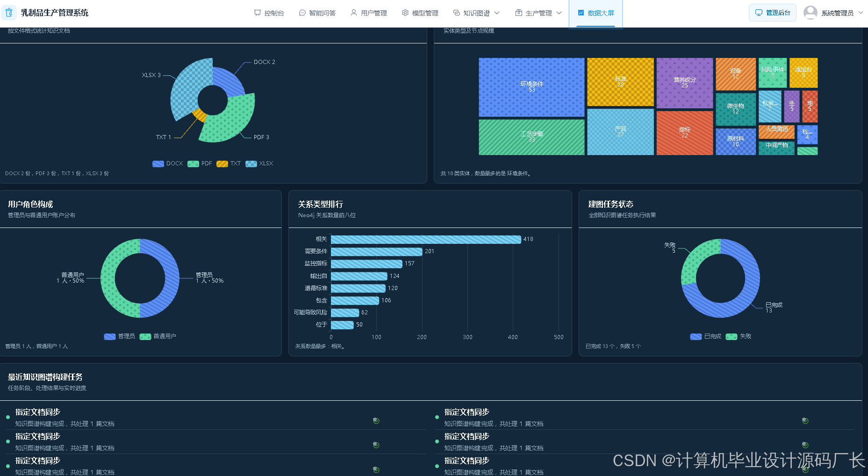Click the 'XLSX 3' pie label
This screenshot has width=868, height=476.
click(151, 75)
